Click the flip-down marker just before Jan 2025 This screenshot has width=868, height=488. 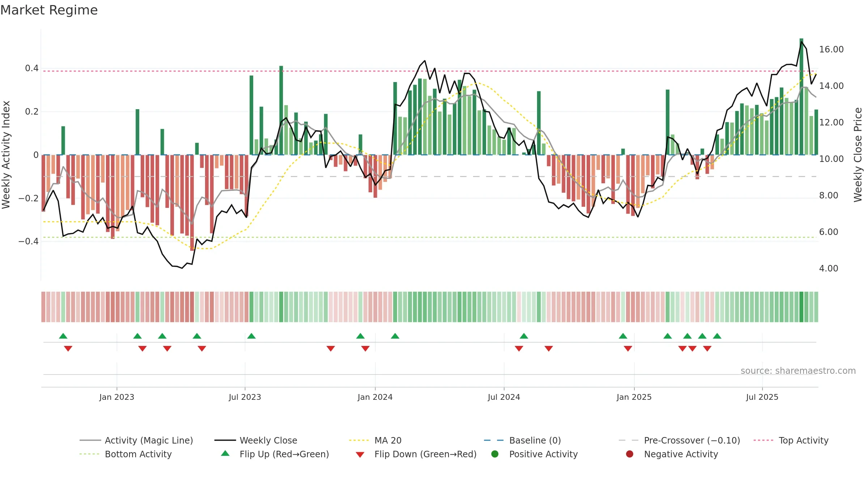[x=628, y=348]
